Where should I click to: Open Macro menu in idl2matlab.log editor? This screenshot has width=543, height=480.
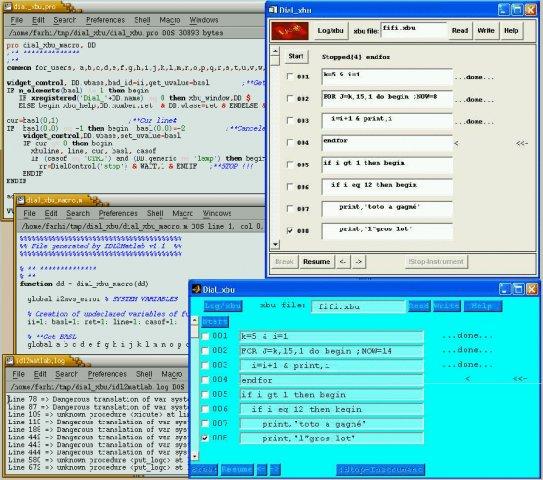(172, 374)
